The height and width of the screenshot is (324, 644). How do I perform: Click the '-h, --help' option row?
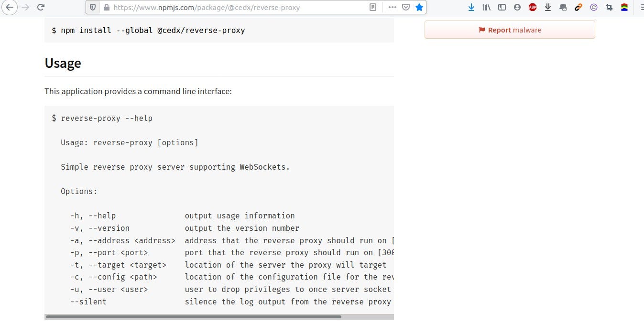182,216
